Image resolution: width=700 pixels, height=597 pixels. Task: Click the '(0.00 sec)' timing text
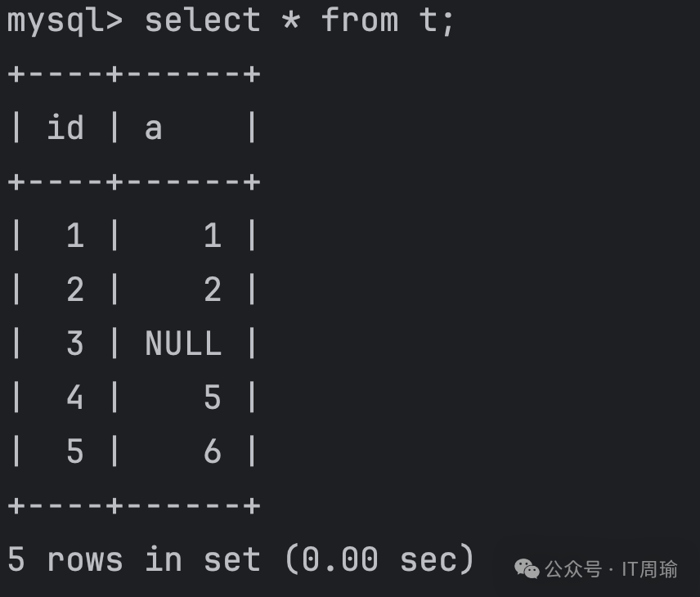tap(379, 560)
